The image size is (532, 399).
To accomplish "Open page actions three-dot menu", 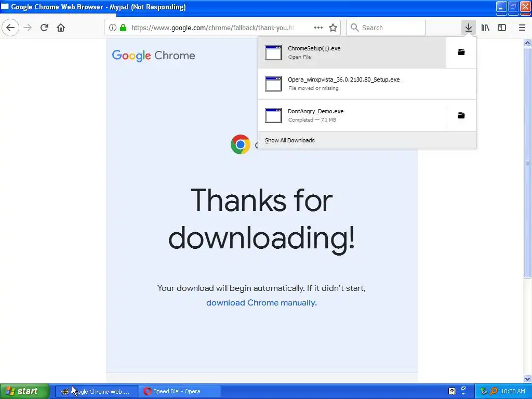I will pyautogui.click(x=318, y=28).
